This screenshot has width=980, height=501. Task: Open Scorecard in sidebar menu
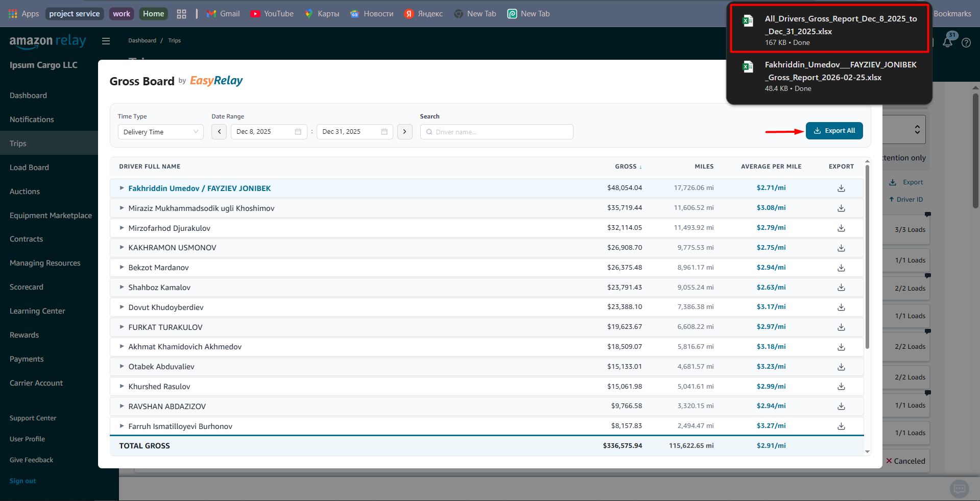point(27,287)
